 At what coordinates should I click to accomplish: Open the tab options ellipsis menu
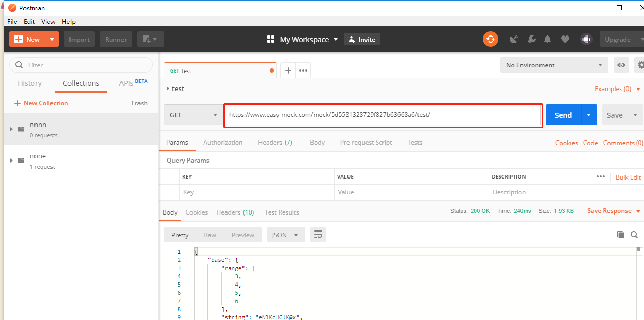tap(303, 70)
